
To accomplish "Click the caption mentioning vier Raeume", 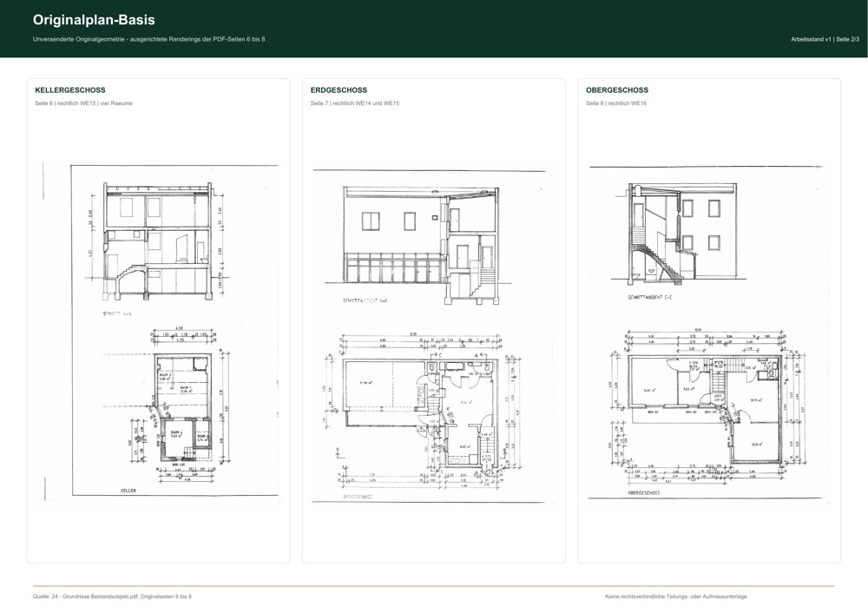I will click(x=83, y=103).
